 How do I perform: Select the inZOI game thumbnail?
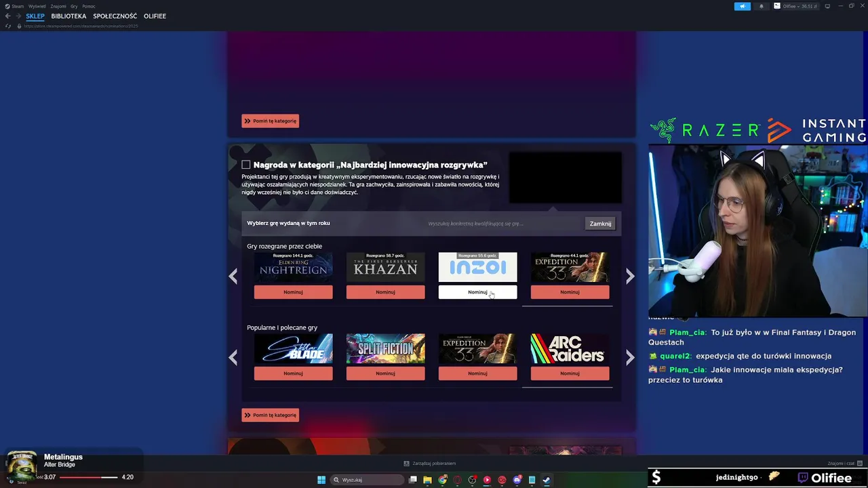[477, 267]
